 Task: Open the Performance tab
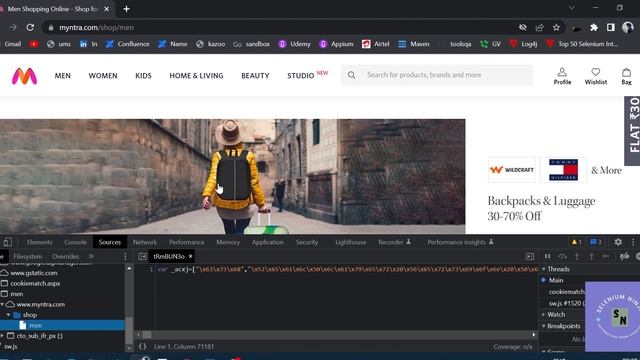(x=187, y=242)
